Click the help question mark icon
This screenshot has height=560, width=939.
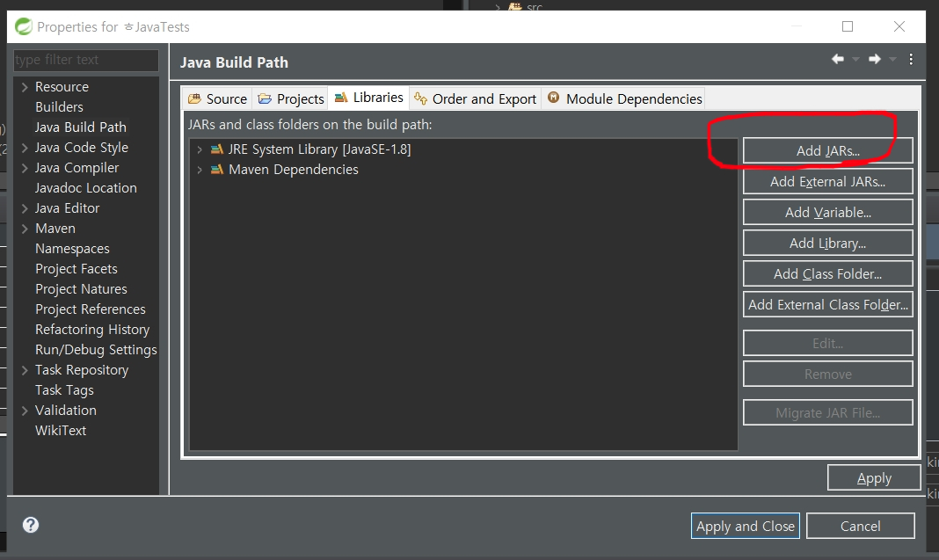coord(31,525)
